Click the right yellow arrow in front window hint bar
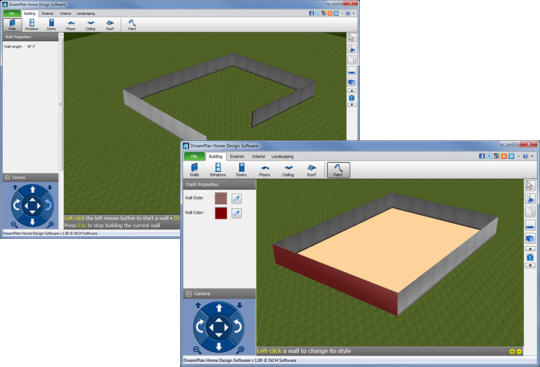Viewport: 540px width, 367px height. pyautogui.click(x=519, y=352)
